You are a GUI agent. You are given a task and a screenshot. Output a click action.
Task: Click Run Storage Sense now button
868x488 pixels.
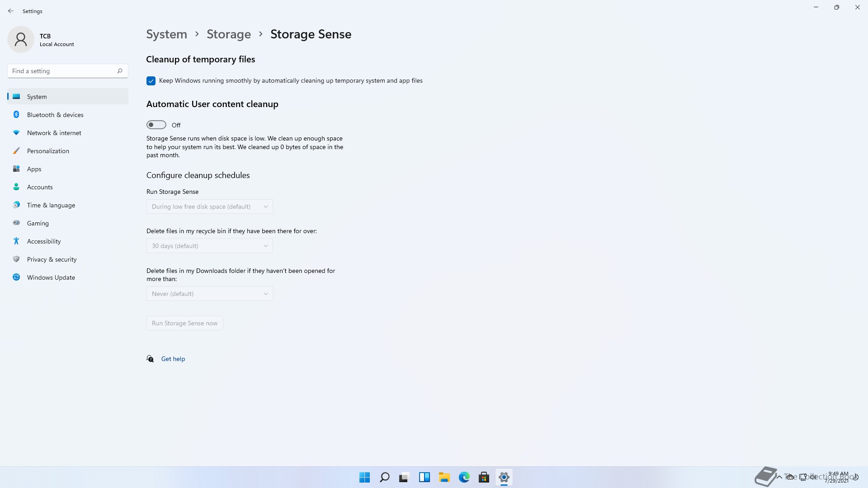coord(184,323)
